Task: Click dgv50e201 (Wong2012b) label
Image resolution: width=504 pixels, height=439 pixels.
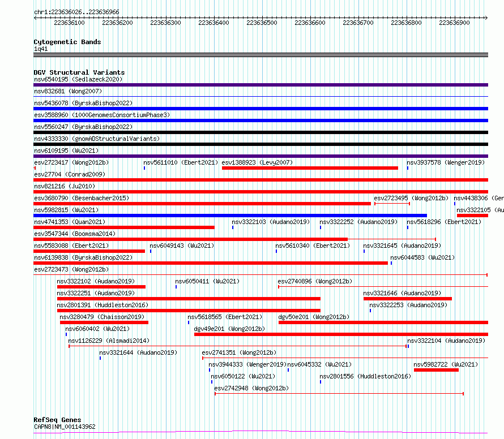Action: coord(314,317)
